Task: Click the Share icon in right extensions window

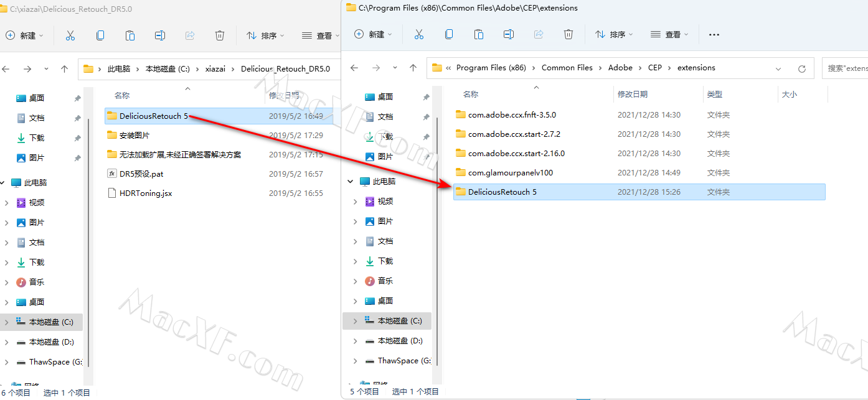Action: (x=539, y=34)
